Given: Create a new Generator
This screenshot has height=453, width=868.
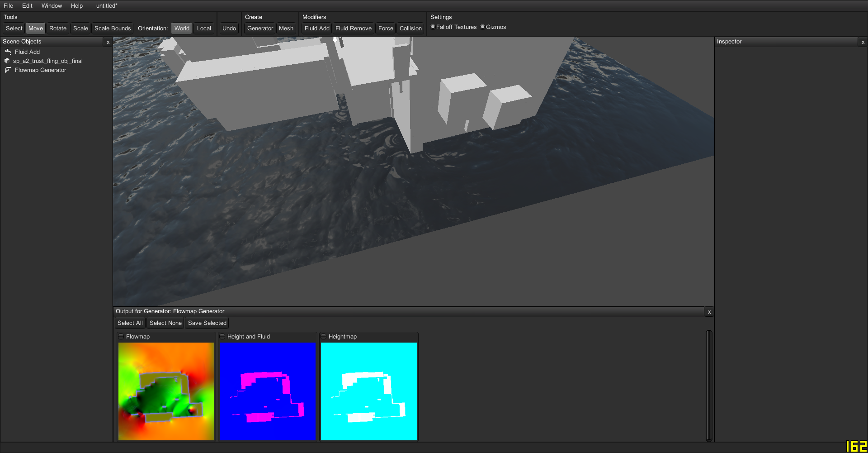Looking at the screenshot, I should click(260, 28).
